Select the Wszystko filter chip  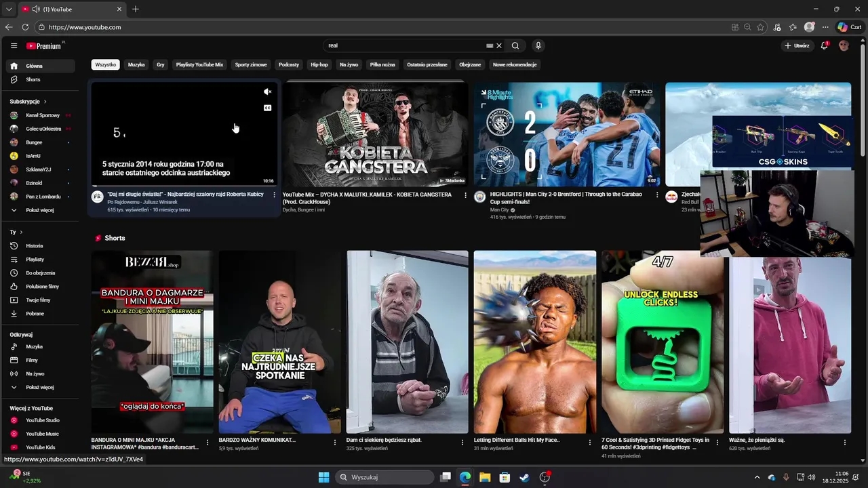coord(106,64)
